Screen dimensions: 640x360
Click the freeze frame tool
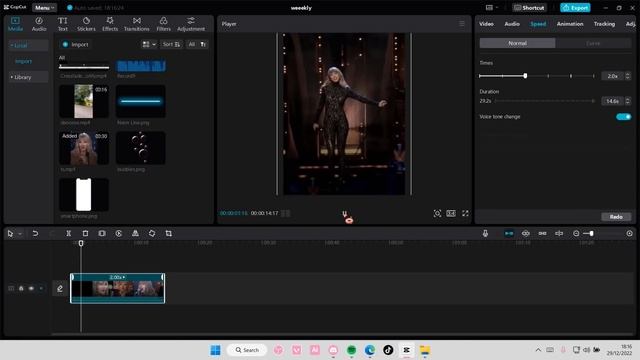tap(102, 233)
